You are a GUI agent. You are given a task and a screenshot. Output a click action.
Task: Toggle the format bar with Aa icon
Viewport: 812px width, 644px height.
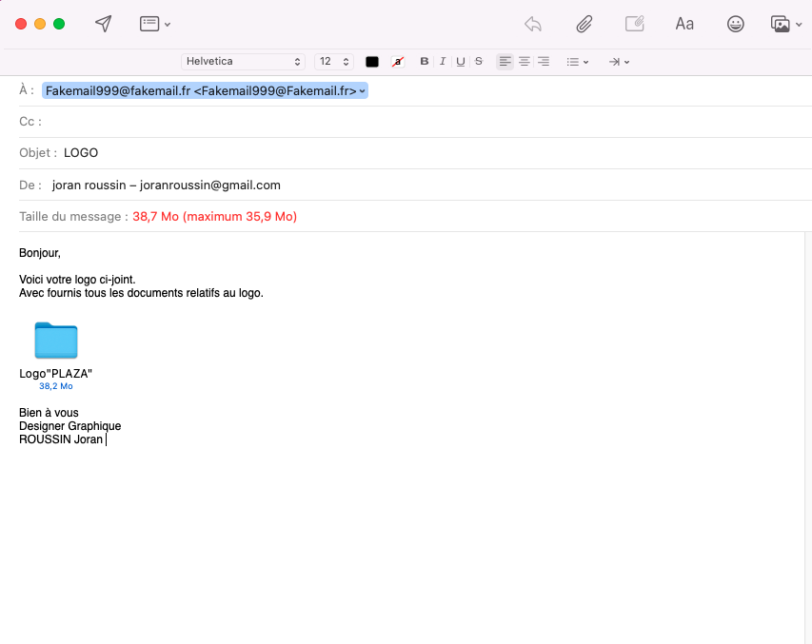click(x=684, y=24)
